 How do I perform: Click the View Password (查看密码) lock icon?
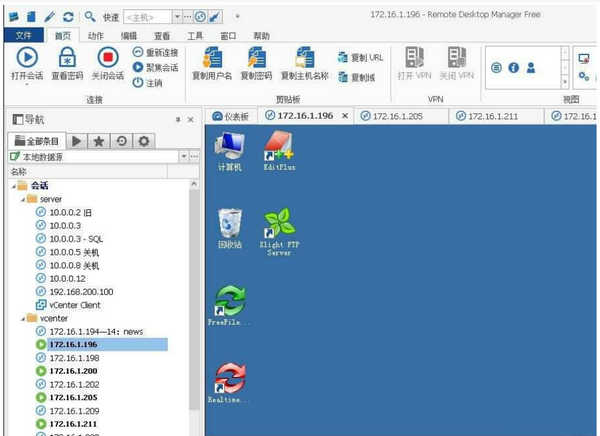[67, 57]
